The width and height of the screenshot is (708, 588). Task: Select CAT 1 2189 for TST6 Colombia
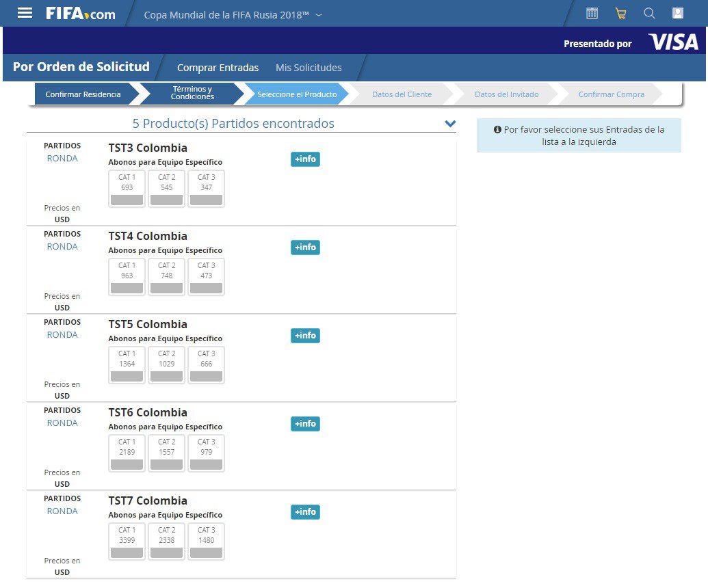[127, 453]
